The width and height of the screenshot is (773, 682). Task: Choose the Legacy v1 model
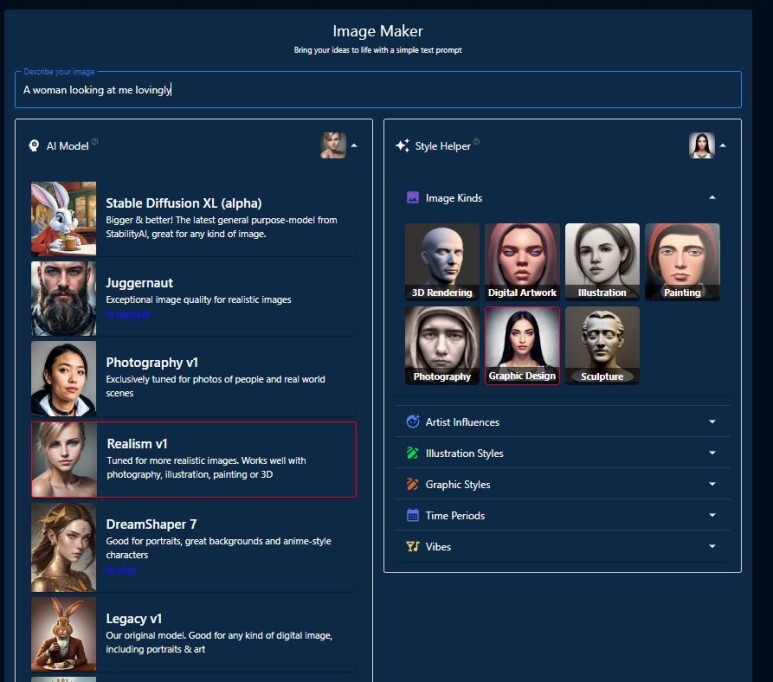tap(193, 634)
